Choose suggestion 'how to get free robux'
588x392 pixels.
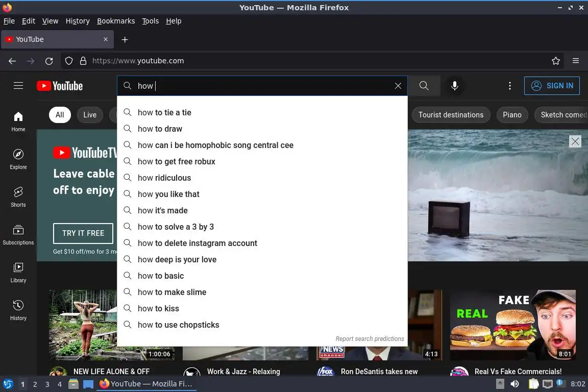pyautogui.click(x=262, y=162)
